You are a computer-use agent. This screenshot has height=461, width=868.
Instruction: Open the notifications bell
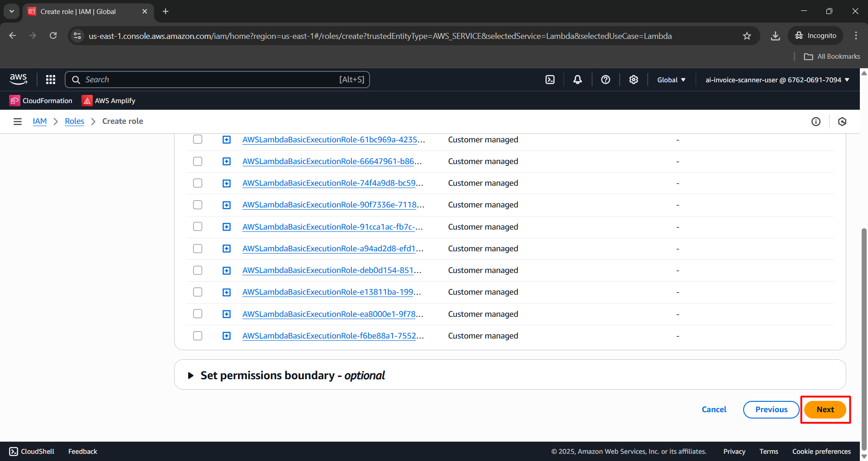point(577,80)
